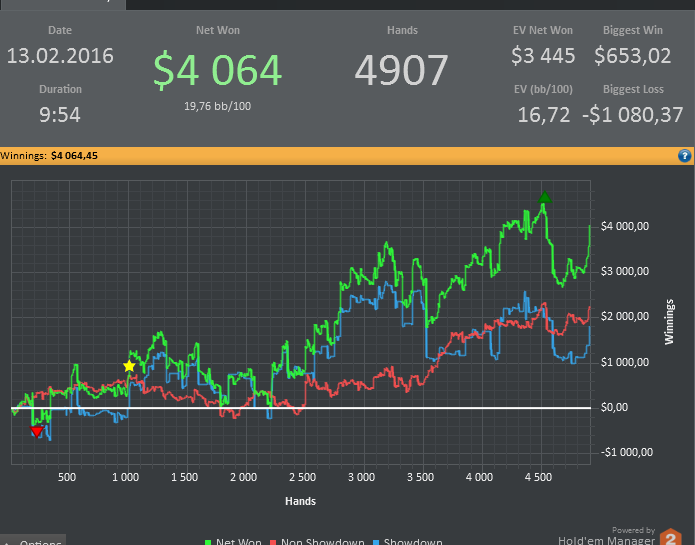Click the red Non Showdown legend swatch
The height and width of the screenshot is (545, 695).
(273, 542)
